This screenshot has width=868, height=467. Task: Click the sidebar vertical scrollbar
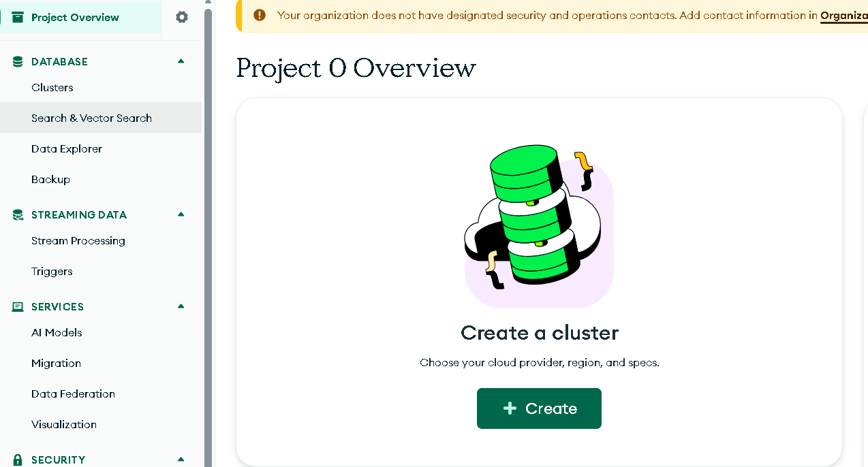pos(208,238)
